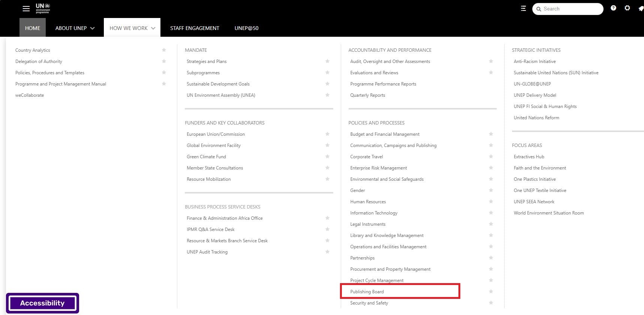Star Global Environment Facility

click(x=327, y=145)
